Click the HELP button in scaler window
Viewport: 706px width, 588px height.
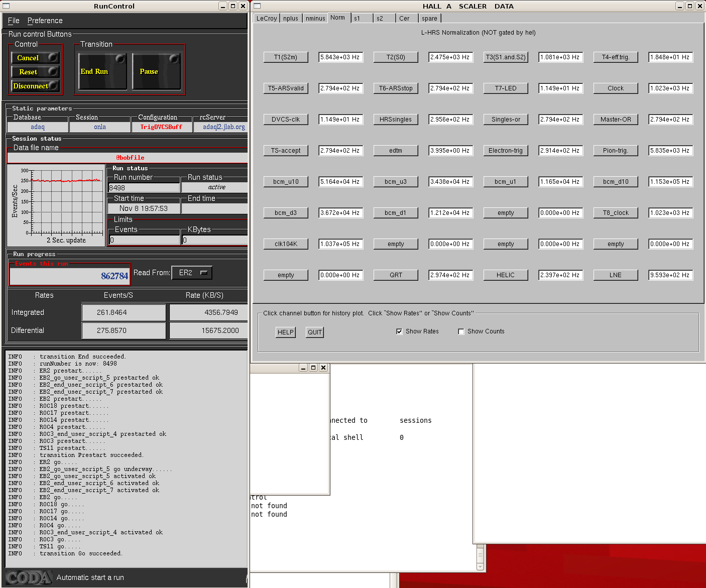[286, 332]
